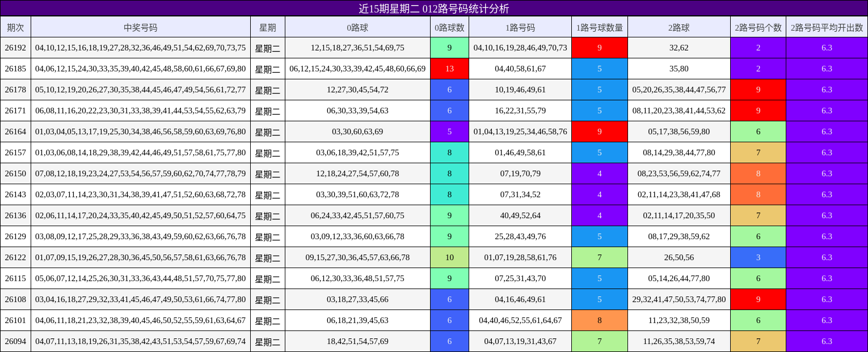Select period number 26122

[x=15, y=257]
